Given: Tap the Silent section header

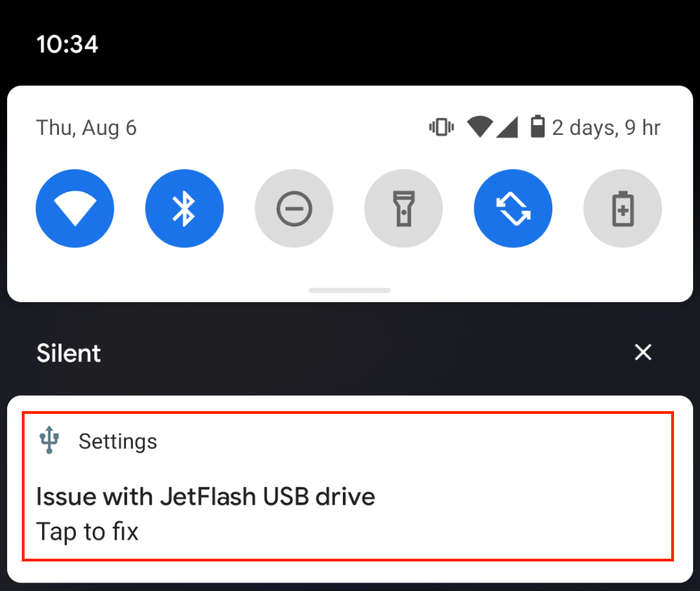Looking at the screenshot, I should 69,353.
